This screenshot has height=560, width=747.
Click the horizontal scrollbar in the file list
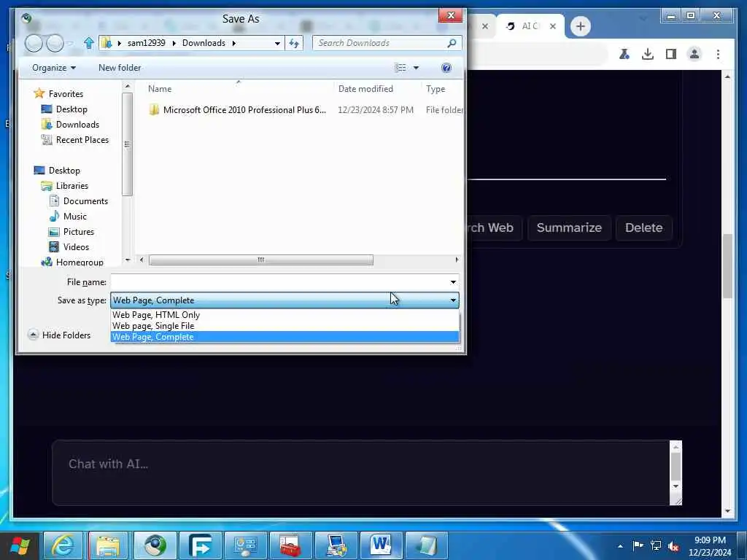pyautogui.click(x=261, y=260)
